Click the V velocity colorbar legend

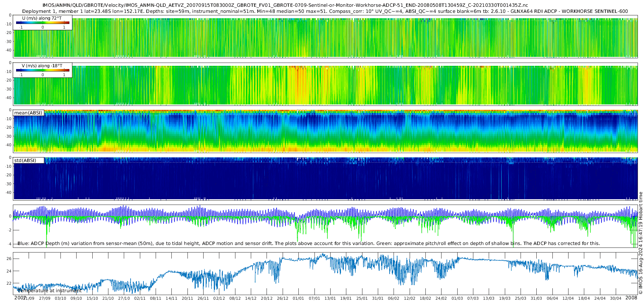tap(43, 70)
